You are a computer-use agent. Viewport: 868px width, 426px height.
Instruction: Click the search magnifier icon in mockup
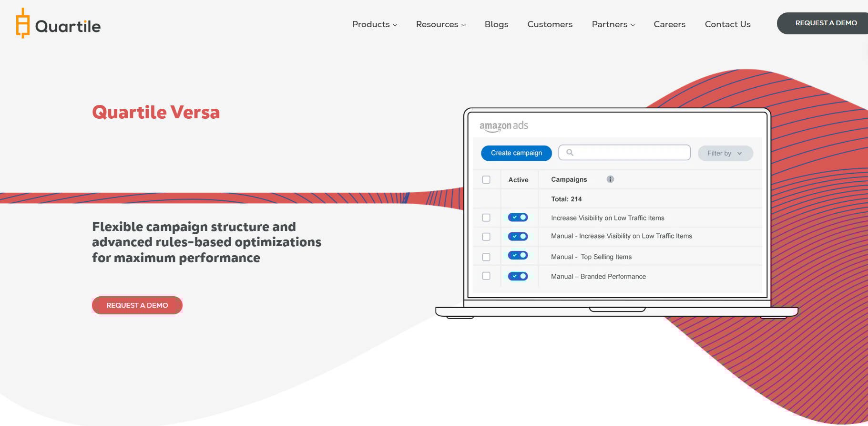570,153
